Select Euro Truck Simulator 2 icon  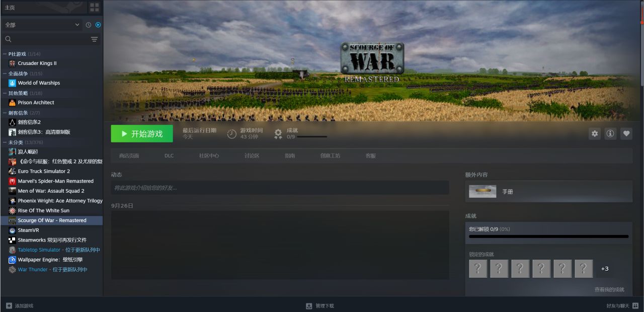13,171
